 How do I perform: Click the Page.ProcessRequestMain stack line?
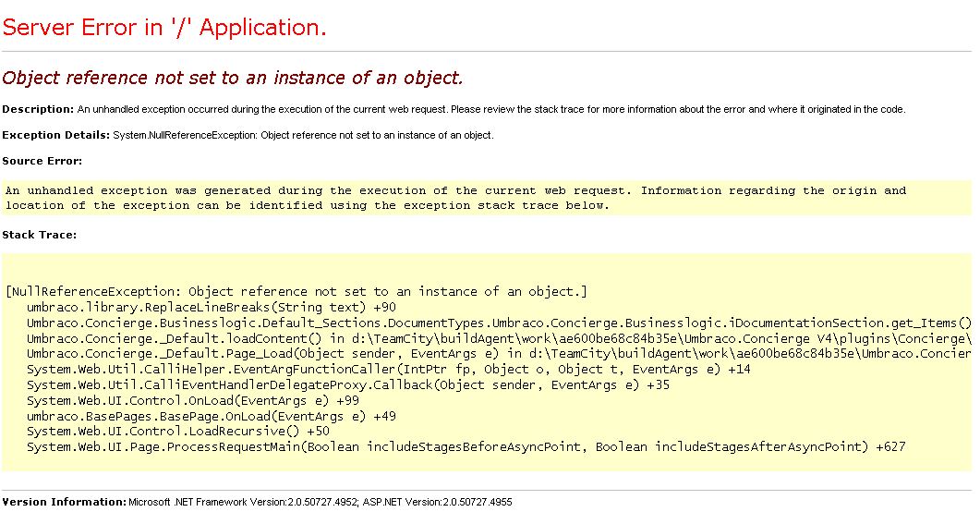tap(466, 446)
